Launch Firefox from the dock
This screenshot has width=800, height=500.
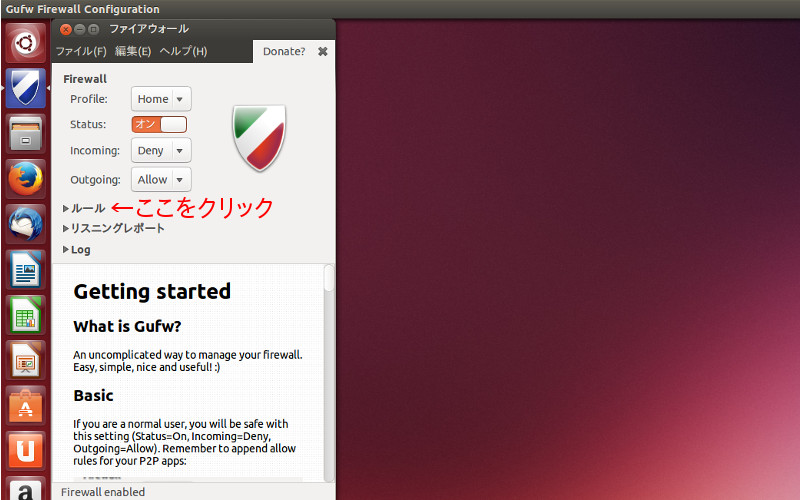click(x=26, y=179)
